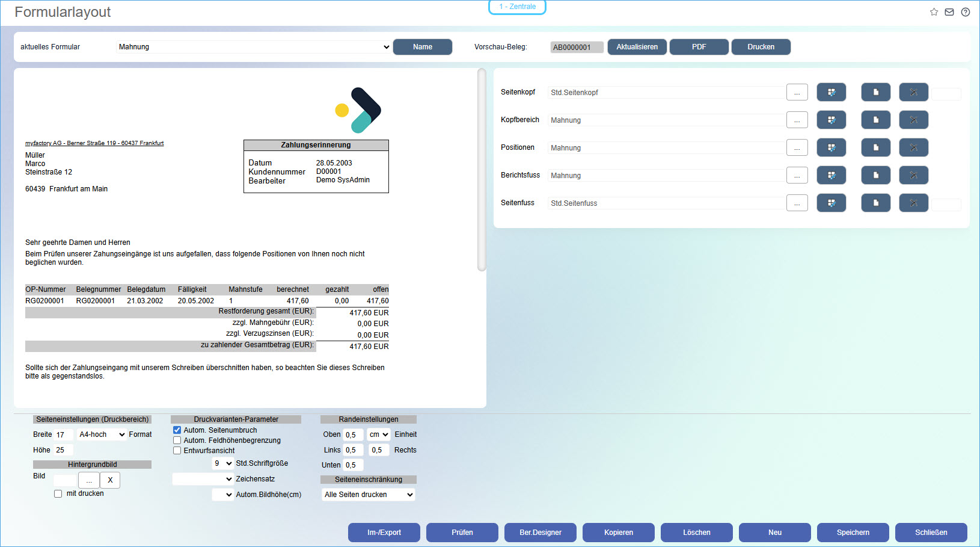Open the help question mark icon

(966, 12)
